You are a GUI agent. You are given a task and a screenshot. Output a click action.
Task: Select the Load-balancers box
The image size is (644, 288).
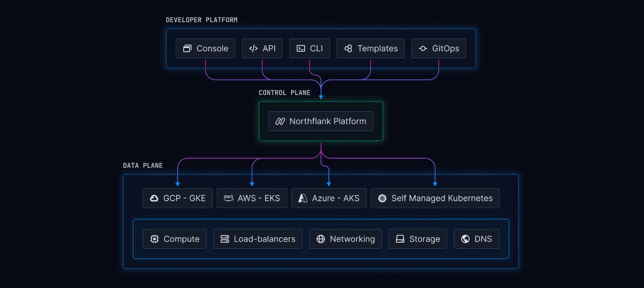pyautogui.click(x=258, y=239)
